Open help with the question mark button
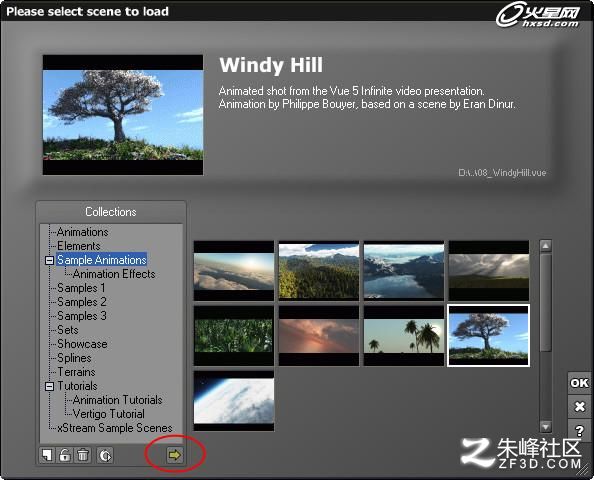Image resolution: width=594 pixels, height=480 pixels. (579, 430)
